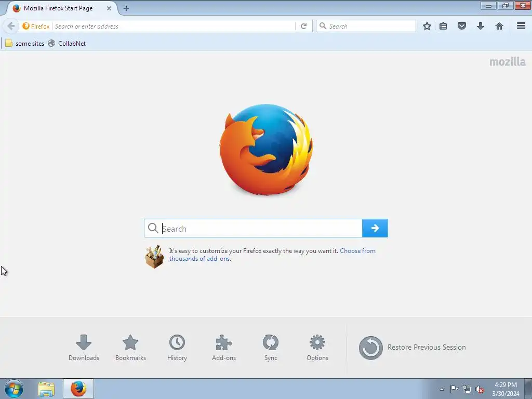Open Downloads from start page launcher
Image resolution: width=532 pixels, height=399 pixels.
click(x=84, y=348)
